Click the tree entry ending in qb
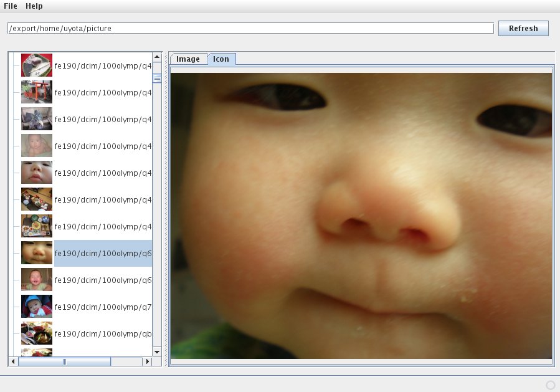Image resolution: width=560 pixels, height=392 pixels. point(103,333)
